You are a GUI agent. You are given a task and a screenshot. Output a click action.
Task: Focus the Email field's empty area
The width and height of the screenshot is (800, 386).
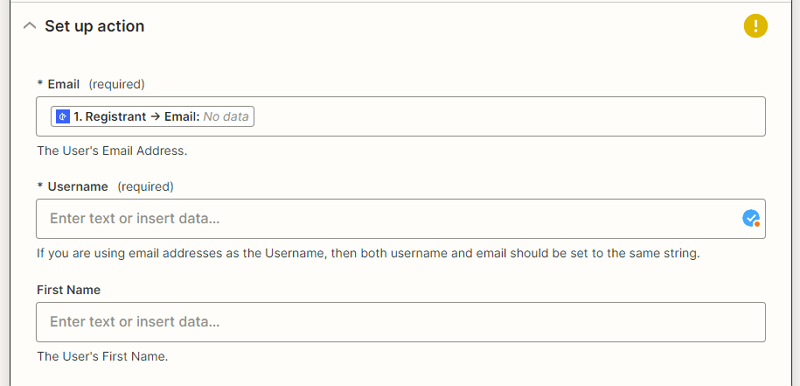(508, 117)
